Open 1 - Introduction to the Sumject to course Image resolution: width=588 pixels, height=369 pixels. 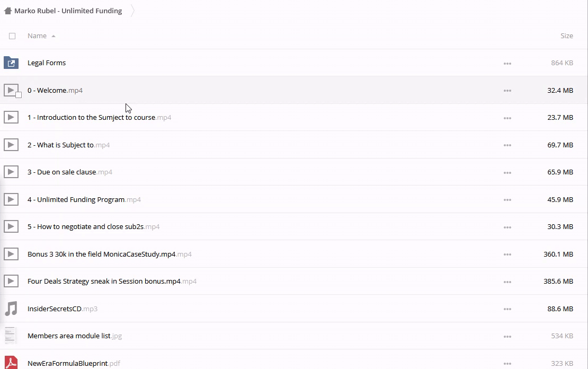click(91, 118)
